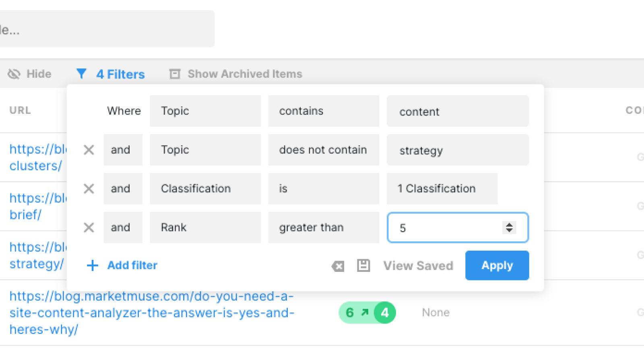The width and height of the screenshot is (644, 352).
Task: Click the Hide label
Action: tap(39, 74)
